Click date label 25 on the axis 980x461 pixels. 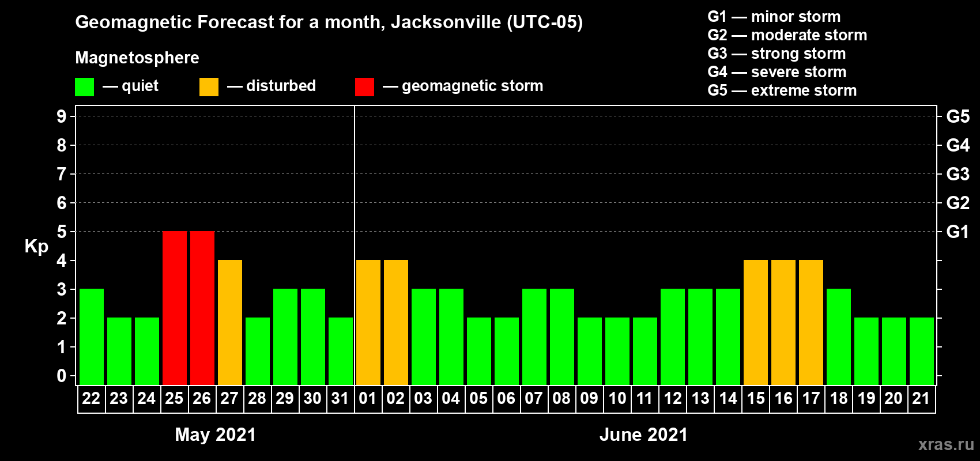pos(174,399)
